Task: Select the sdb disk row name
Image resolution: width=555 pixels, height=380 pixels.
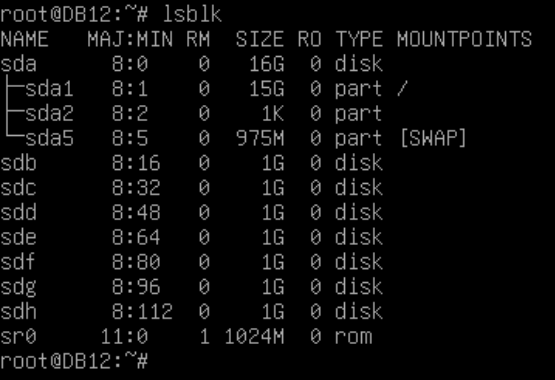Action: (18, 163)
